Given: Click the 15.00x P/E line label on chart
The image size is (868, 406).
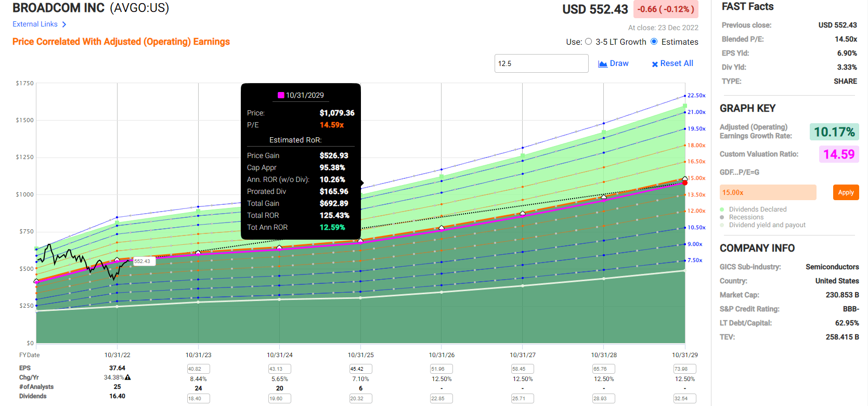Looking at the screenshot, I should [x=696, y=178].
